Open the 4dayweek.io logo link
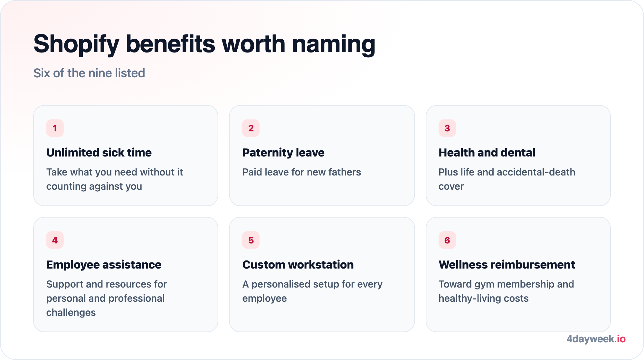 point(596,339)
